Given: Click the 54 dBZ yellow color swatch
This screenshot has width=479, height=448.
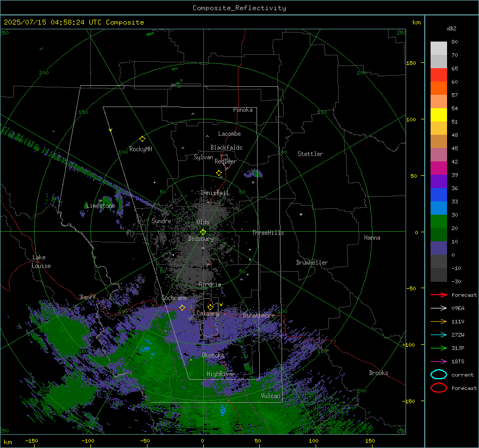Looking at the screenshot, I should click(x=439, y=115).
